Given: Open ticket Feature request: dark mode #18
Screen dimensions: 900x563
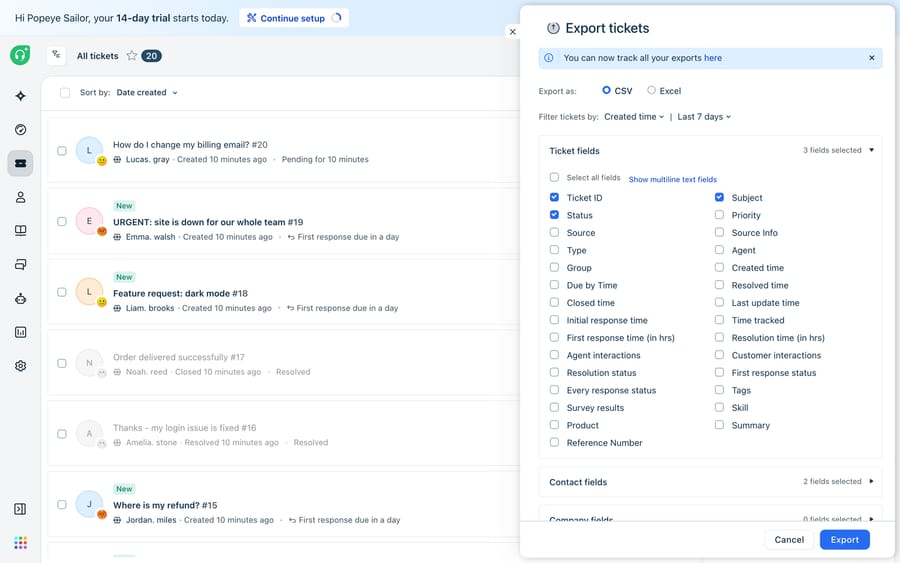Looking at the screenshot, I should [180, 293].
